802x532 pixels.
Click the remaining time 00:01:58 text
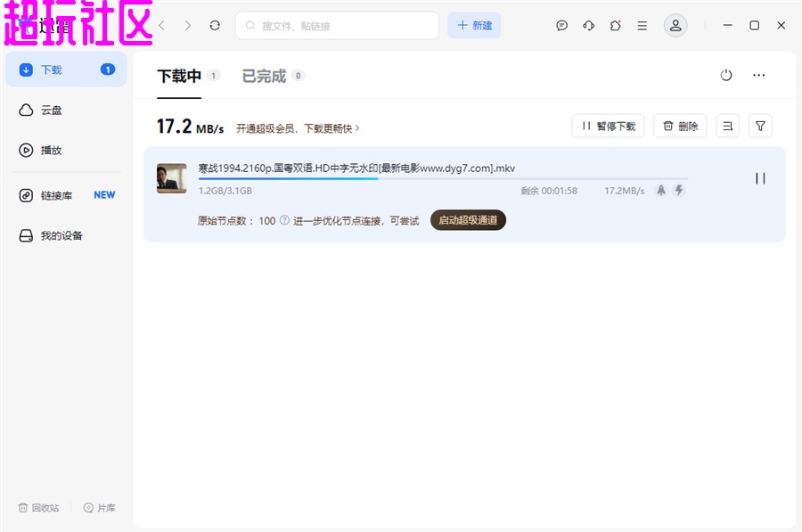549,191
